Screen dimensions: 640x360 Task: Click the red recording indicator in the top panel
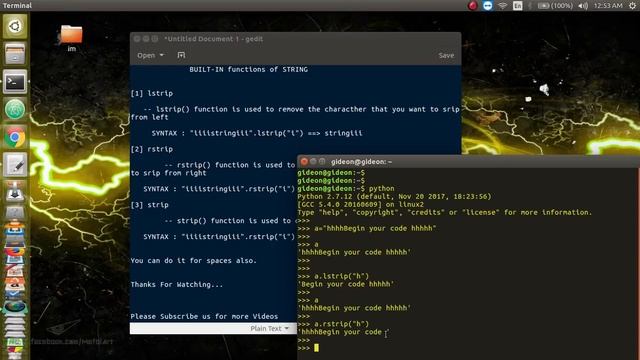click(x=473, y=5)
